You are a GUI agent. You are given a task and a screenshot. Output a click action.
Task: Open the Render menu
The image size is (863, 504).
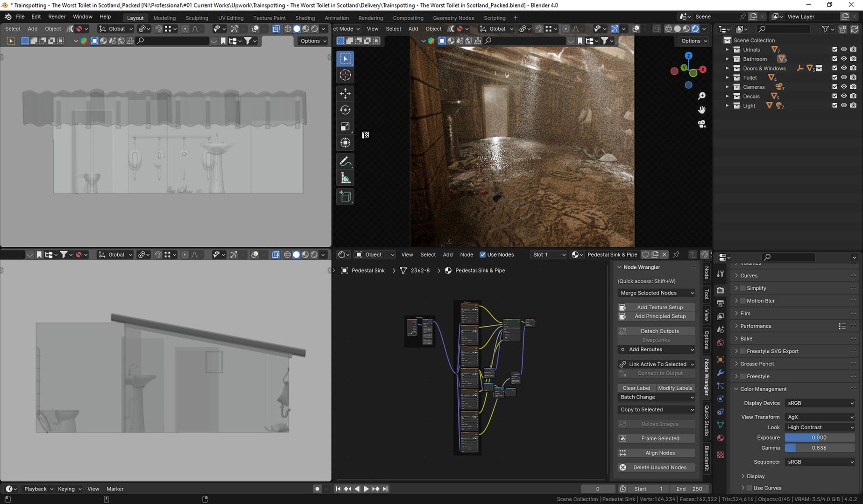(57, 16)
